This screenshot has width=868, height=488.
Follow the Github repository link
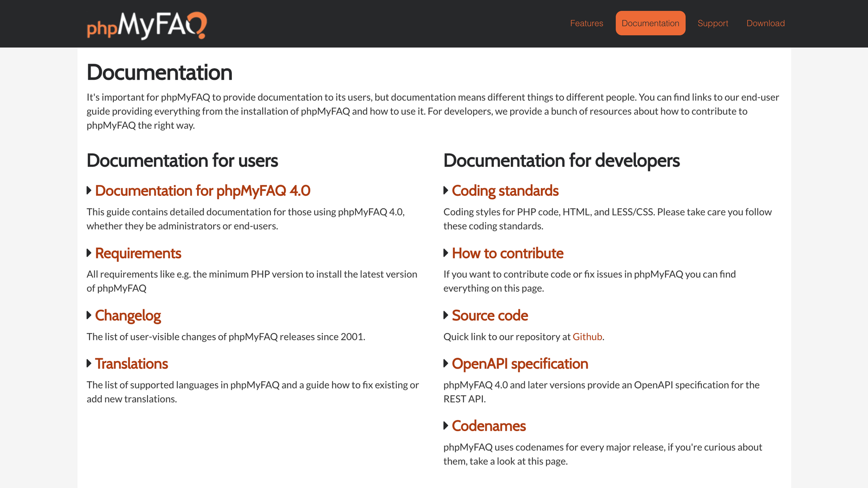pos(587,337)
